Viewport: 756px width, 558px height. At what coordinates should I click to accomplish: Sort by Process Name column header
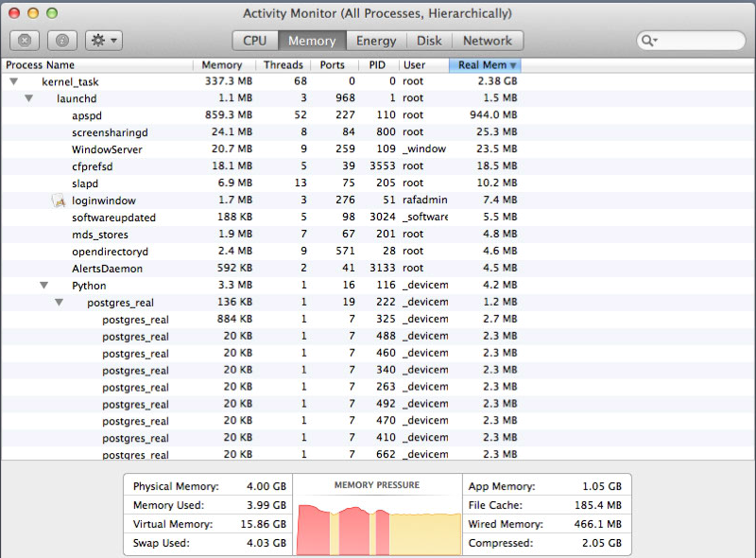(x=97, y=65)
